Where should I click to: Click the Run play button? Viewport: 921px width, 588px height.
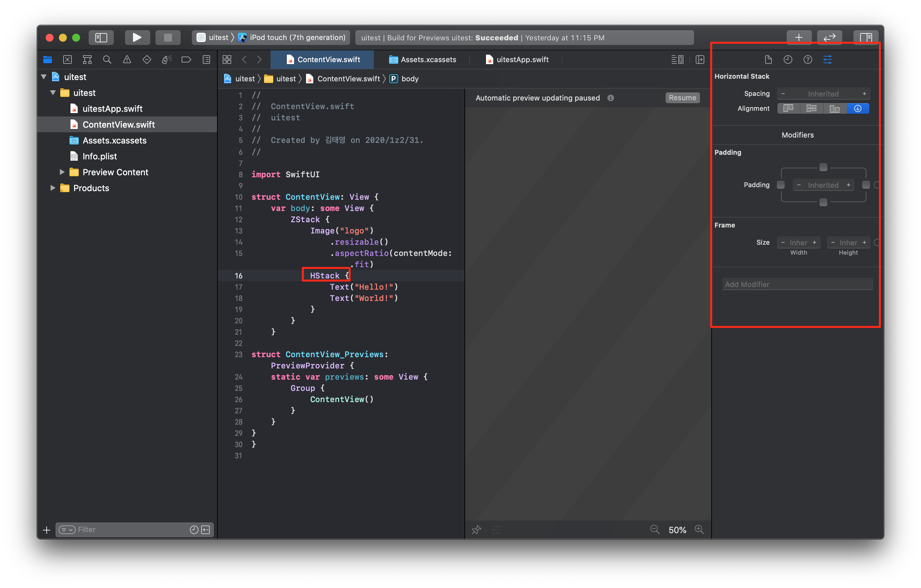137,37
